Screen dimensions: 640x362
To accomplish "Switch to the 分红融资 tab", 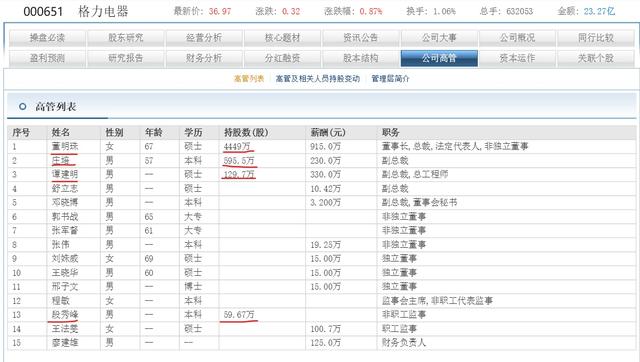I will [282, 58].
